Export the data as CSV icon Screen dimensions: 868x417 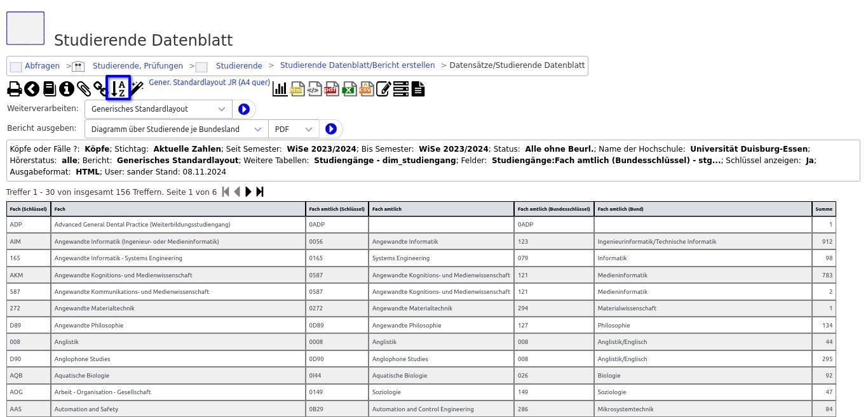click(365, 89)
